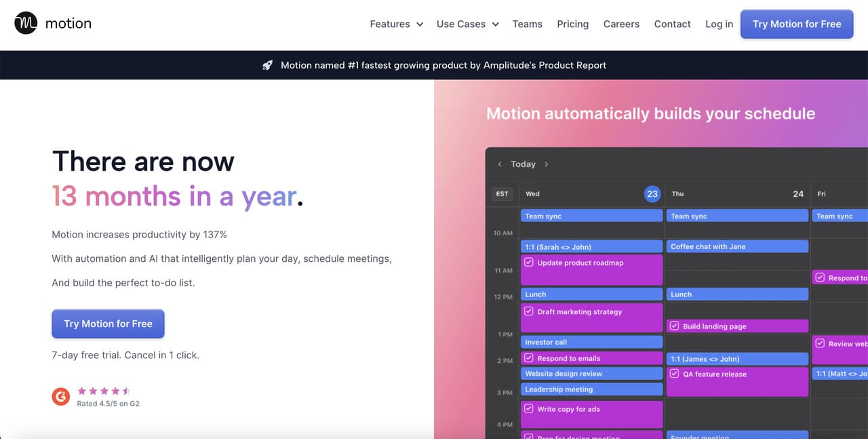868x439 pixels.
Task: Check off QA feature release task
Action: (x=674, y=374)
